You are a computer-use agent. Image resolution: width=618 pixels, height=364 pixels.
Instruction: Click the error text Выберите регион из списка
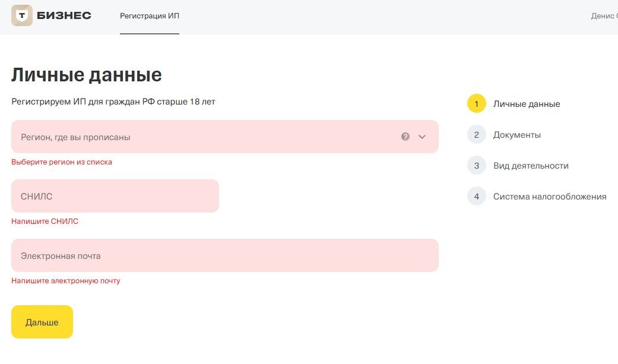point(62,162)
